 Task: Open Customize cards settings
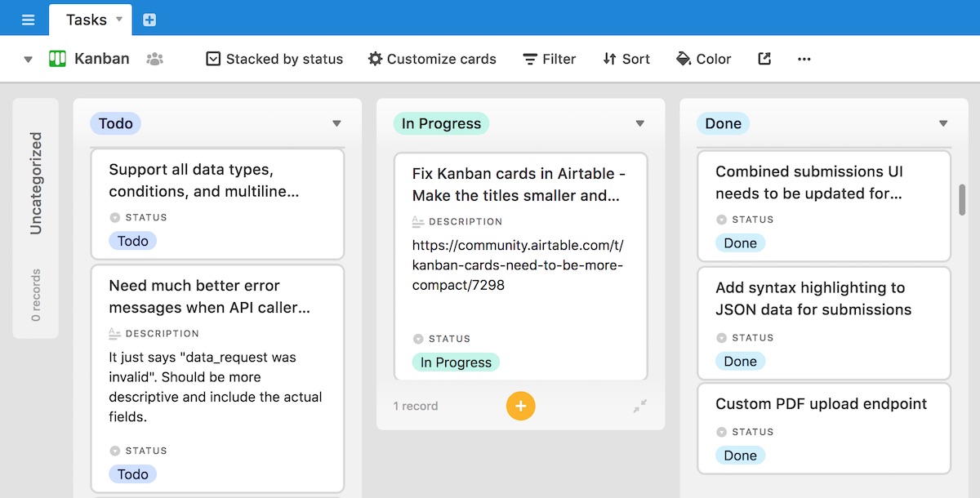coord(431,59)
